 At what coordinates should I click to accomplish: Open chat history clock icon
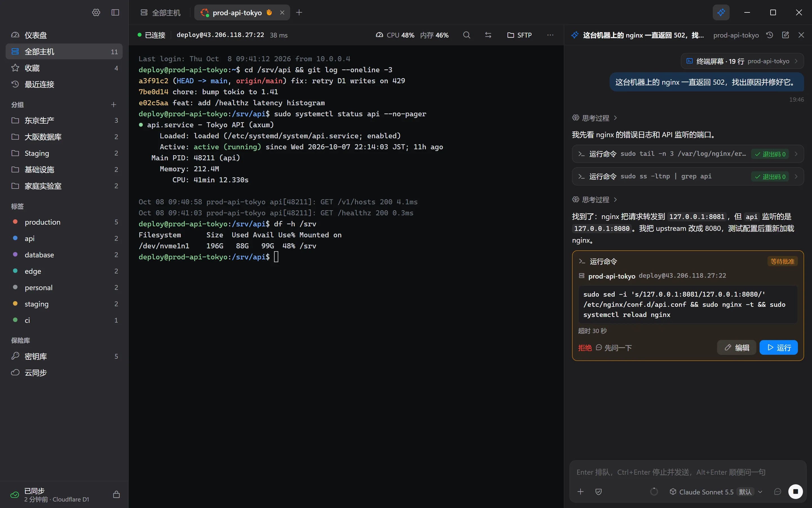769,35
